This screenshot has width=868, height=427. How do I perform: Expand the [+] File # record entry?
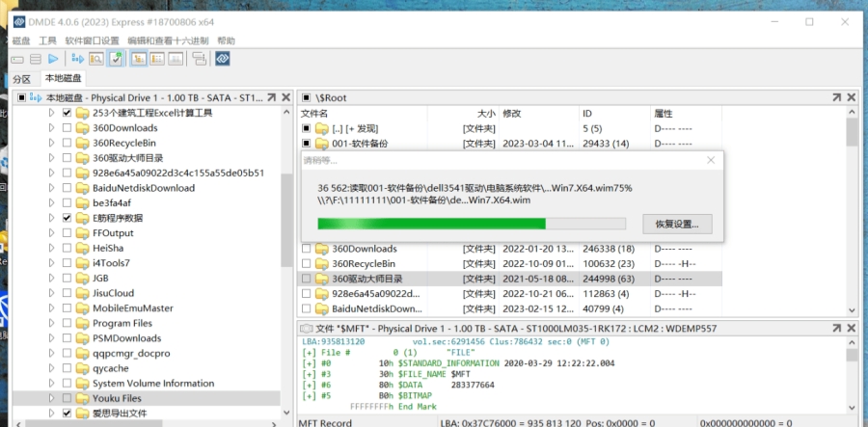pyautogui.click(x=309, y=353)
